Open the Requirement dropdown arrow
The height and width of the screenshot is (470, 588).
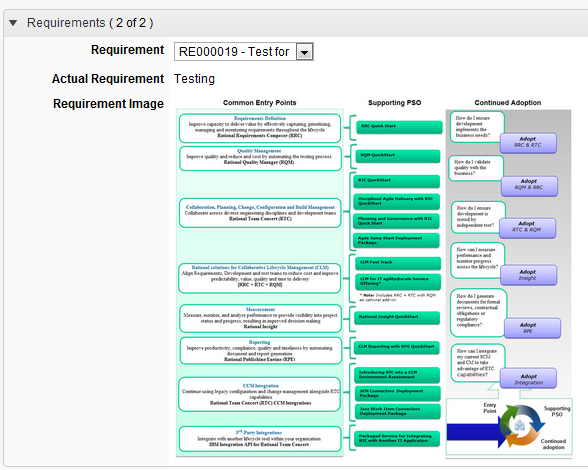[x=304, y=52]
